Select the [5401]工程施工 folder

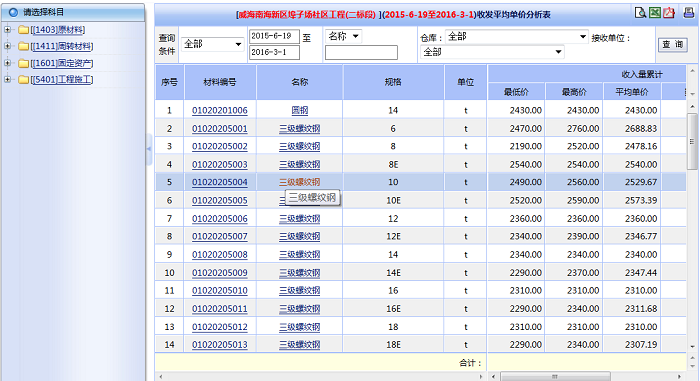(62, 80)
